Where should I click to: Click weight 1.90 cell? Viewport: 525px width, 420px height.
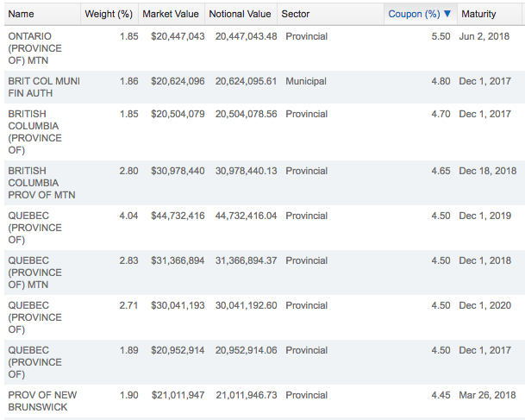(x=129, y=395)
